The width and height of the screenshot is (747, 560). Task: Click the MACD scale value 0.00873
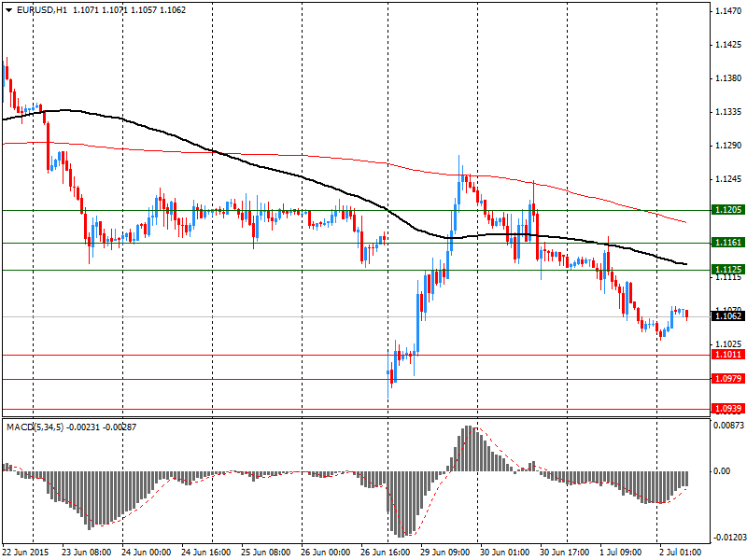pos(729,426)
